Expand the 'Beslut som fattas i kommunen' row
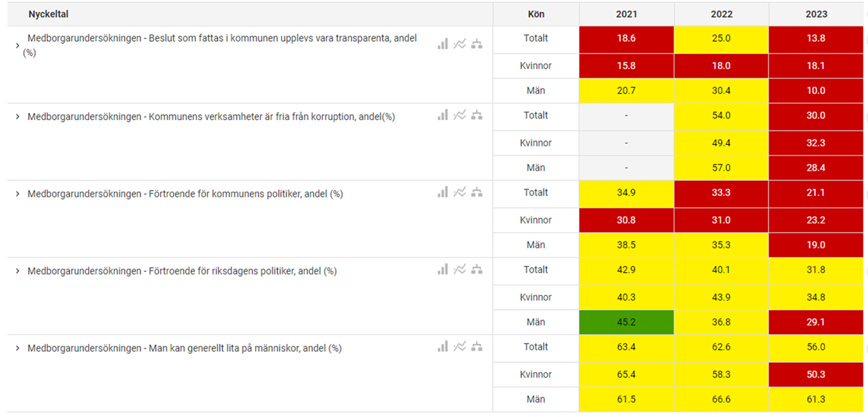The width and height of the screenshot is (868, 417). [x=18, y=44]
